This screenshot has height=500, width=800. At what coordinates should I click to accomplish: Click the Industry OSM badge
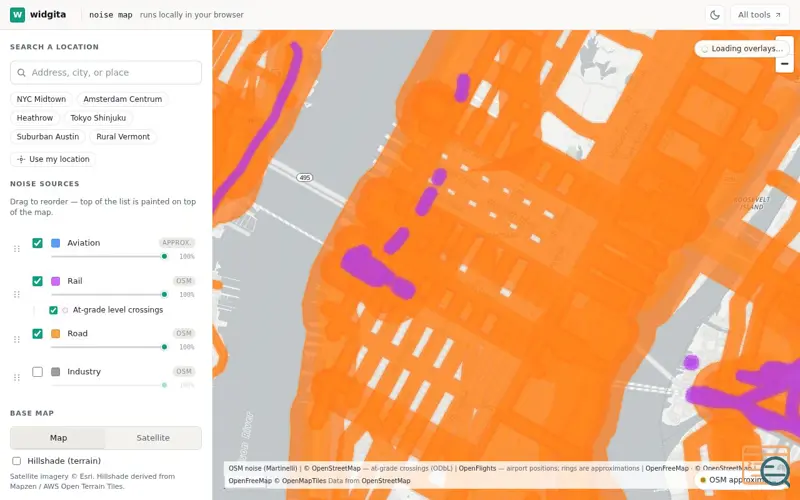pyautogui.click(x=184, y=372)
